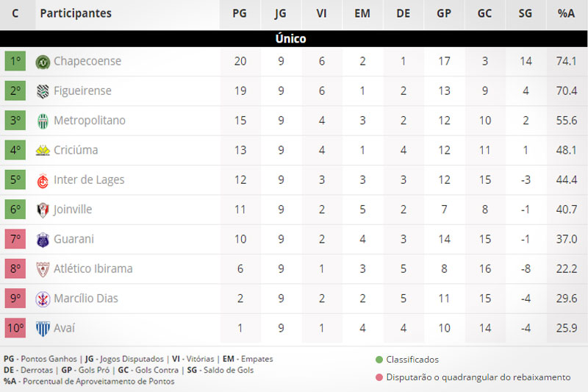The image size is (588, 392).
Task: Click the Participantes column header
Action: [x=76, y=13]
